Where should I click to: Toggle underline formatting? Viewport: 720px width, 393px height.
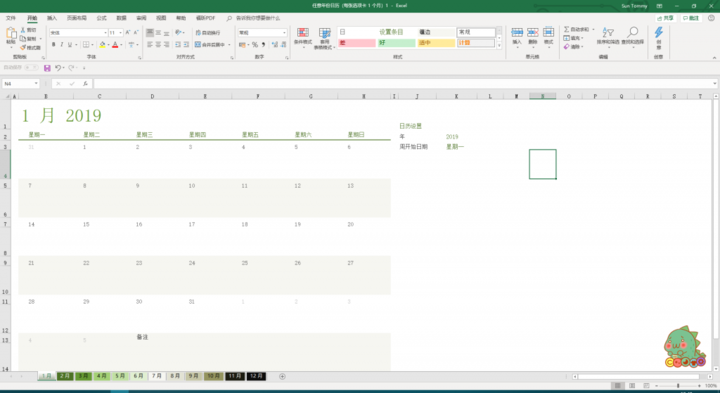tap(70, 45)
